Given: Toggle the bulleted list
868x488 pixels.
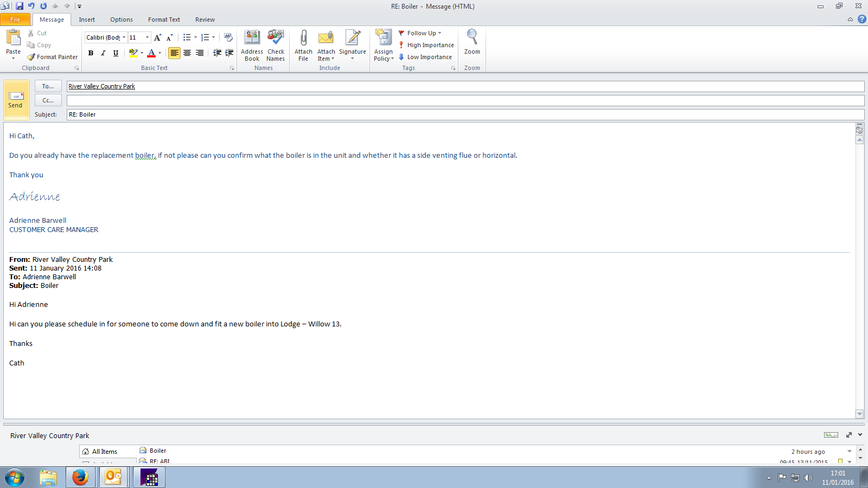Looking at the screenshot, I should point(187,37).
